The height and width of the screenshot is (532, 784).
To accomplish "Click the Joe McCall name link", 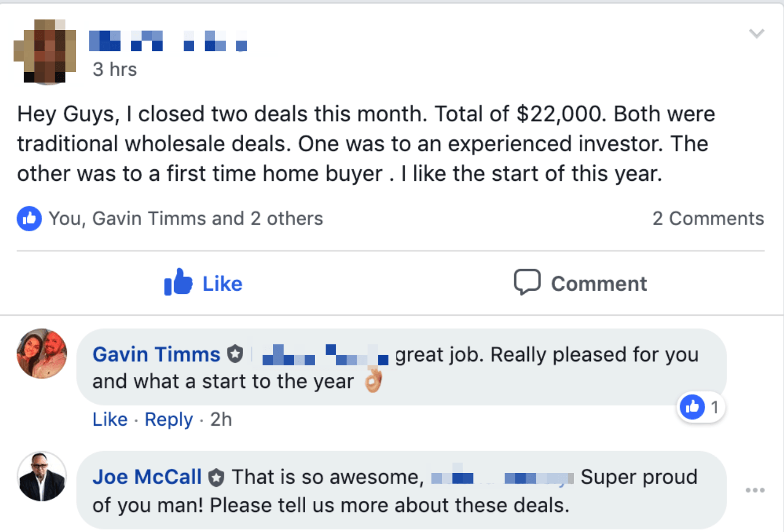I will 147,477.
